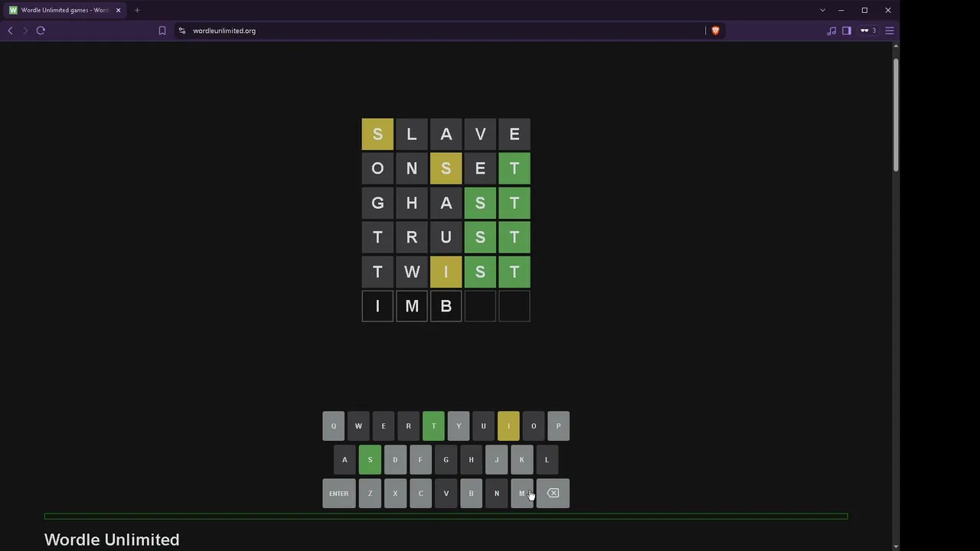Toggle the browser sidebar panel icon
The image size is (980, 551).
[847, 31]
